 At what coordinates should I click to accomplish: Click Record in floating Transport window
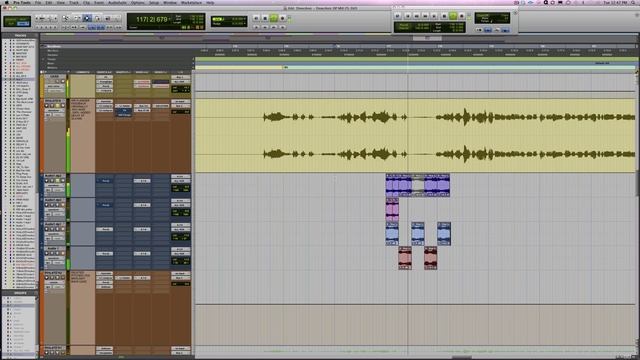pos(462,16)
